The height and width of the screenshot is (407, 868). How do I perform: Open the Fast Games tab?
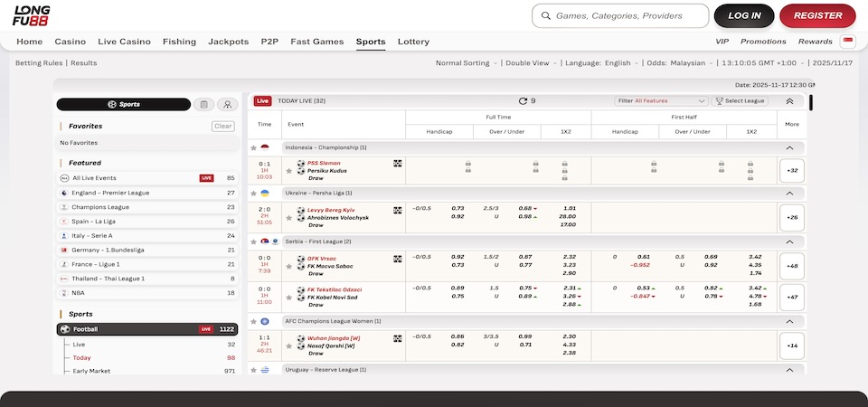317,42
